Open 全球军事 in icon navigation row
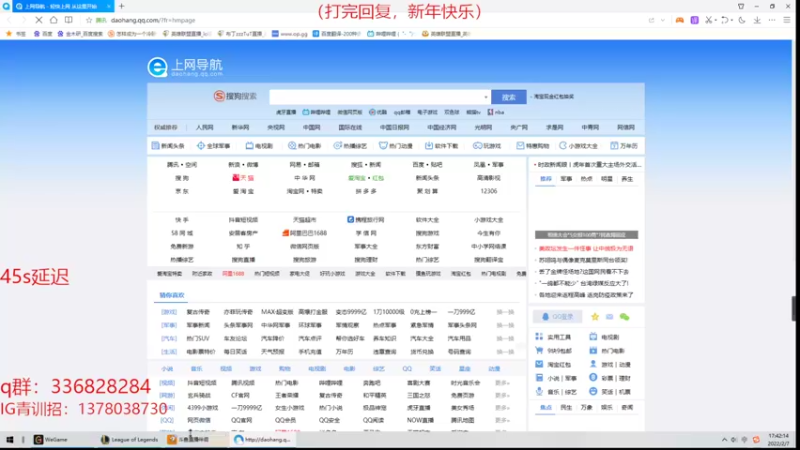 [214, 145]
